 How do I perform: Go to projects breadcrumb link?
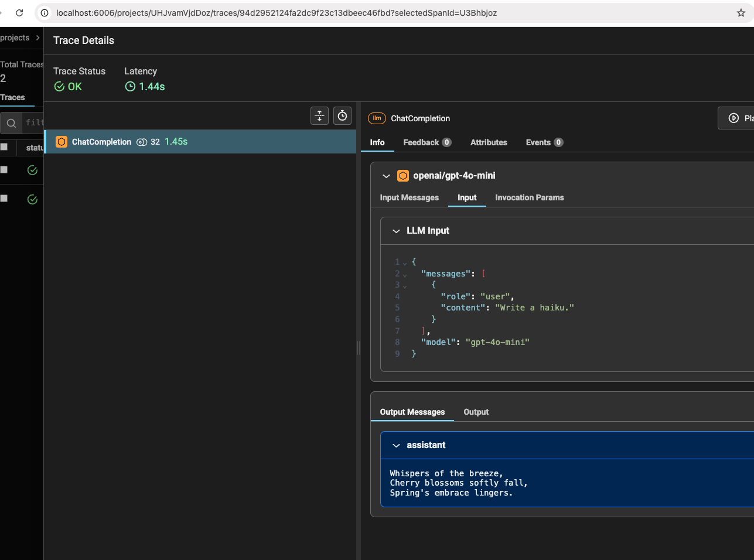(x=15, y=37)
